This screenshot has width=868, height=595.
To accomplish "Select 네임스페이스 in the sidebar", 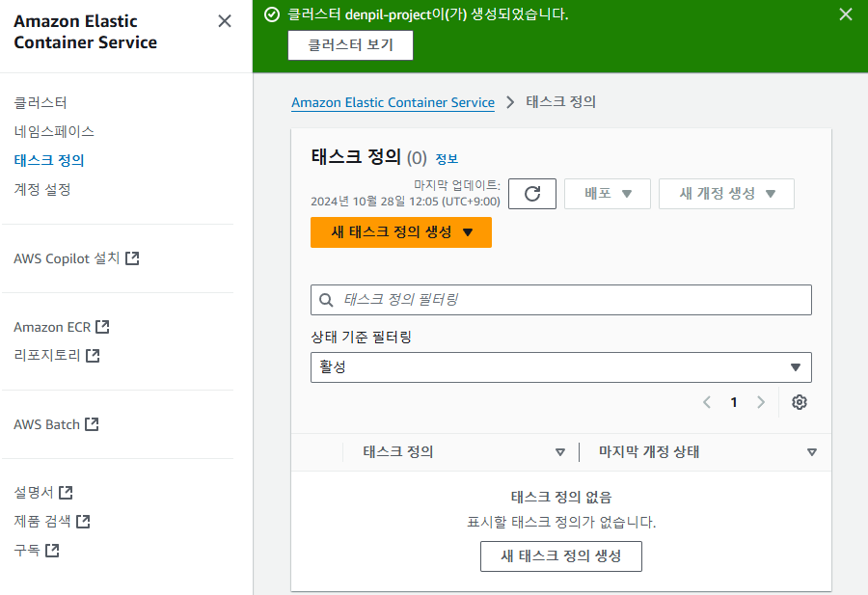I will click(x=54, y=132).
